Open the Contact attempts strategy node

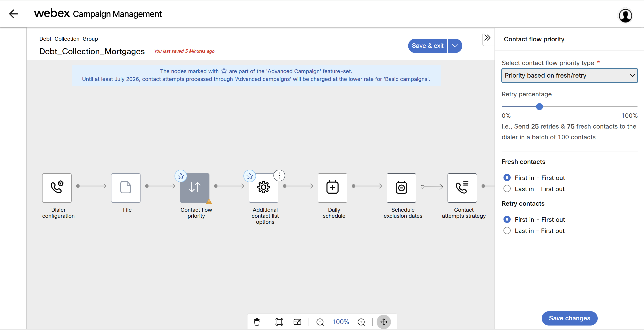point(462,188)
